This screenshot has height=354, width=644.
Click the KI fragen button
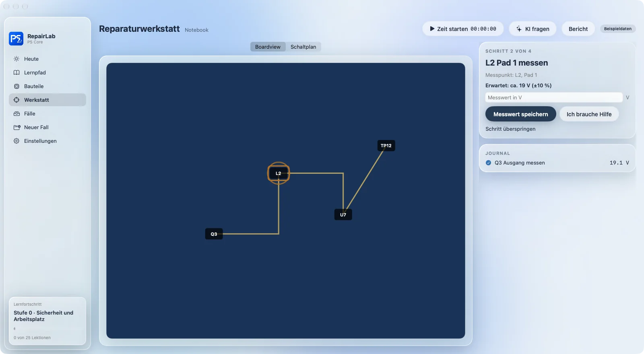(x=533, y=29)
